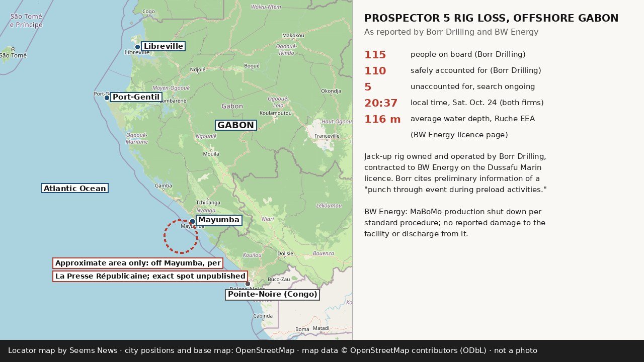Click subtitle 'As reported by Borr Drilling and BW Energy'

451,32
